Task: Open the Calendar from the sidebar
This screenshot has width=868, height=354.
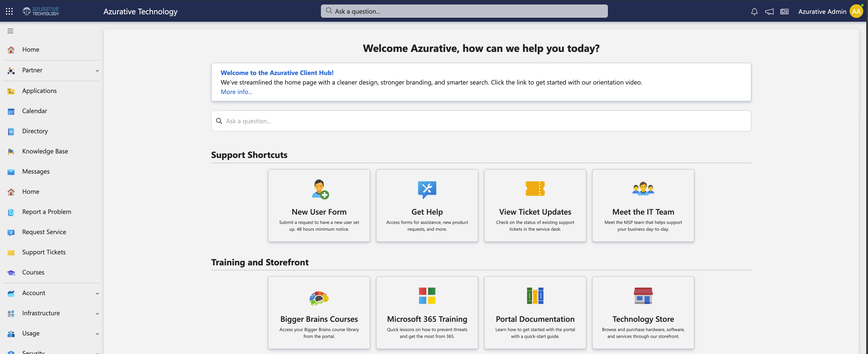Action: pyautogui.click(x=35, y=111)
